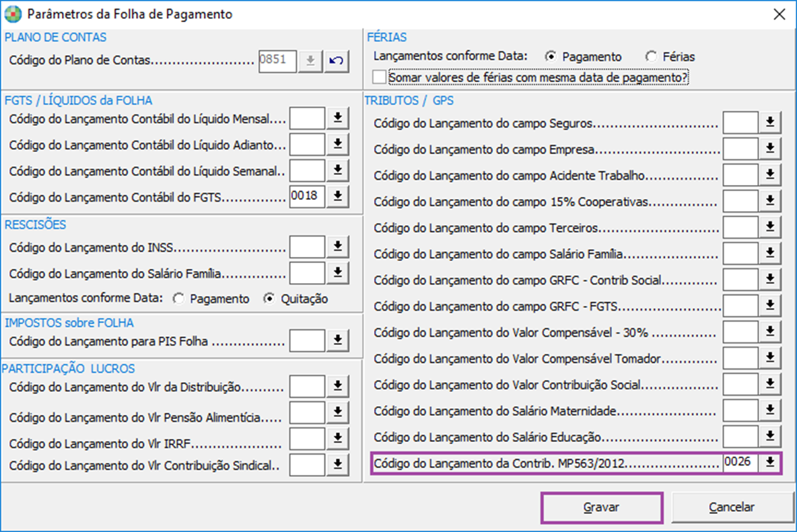Focus the campo Seguros code field
This screenshot has height=532, width=797.
pyautogui.click(x=740, y=122)
